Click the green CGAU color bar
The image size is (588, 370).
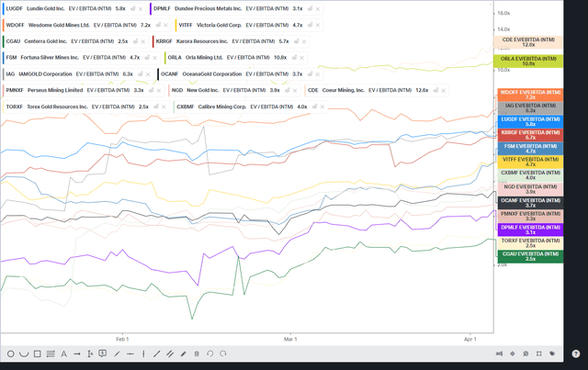tap(4, 41)
